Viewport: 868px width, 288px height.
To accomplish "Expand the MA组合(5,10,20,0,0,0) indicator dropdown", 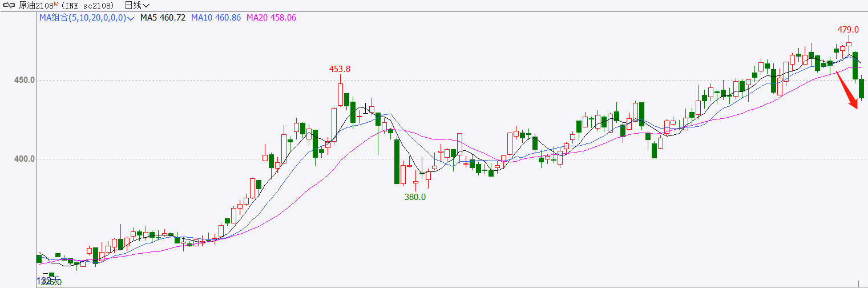I will (x=87, y=18).
